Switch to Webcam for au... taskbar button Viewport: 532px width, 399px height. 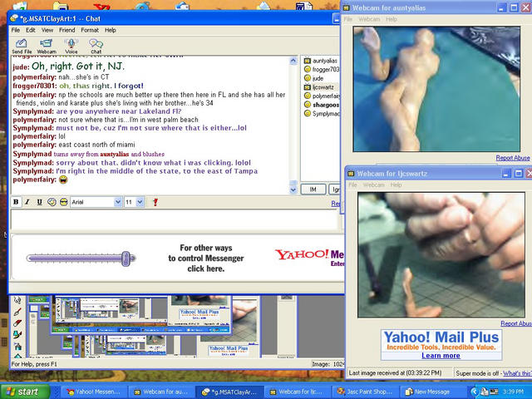[161, 392]
